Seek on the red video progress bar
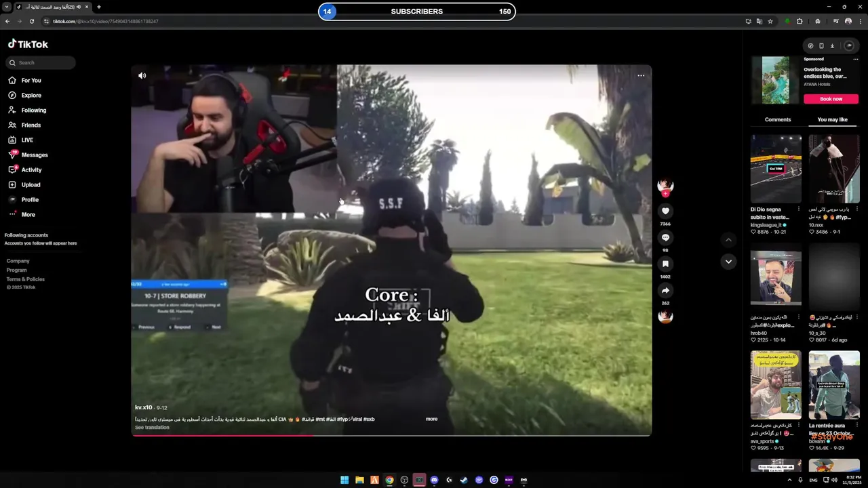868x488 pixels. [x=391, y=435]
